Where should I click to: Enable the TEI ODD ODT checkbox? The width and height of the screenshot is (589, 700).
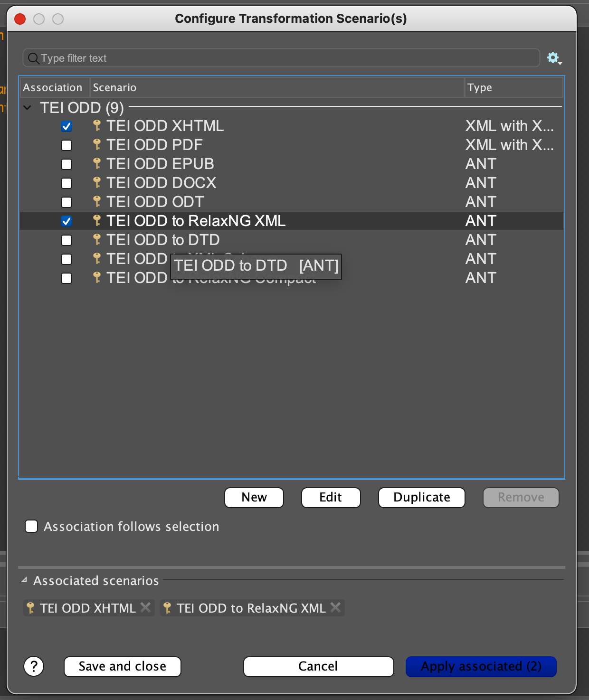pos(66,202)
